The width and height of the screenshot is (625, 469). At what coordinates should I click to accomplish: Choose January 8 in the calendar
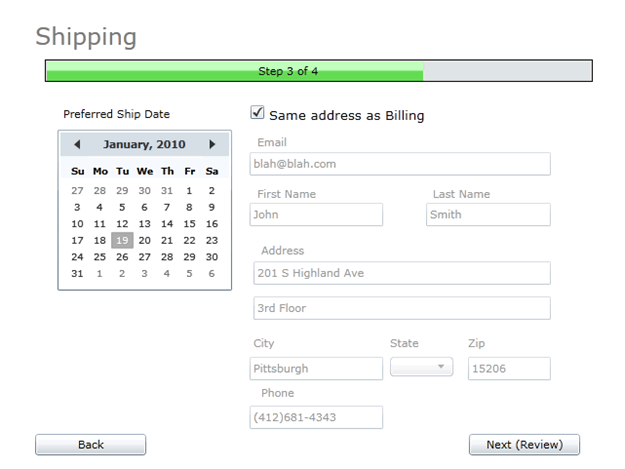(189, 207)
